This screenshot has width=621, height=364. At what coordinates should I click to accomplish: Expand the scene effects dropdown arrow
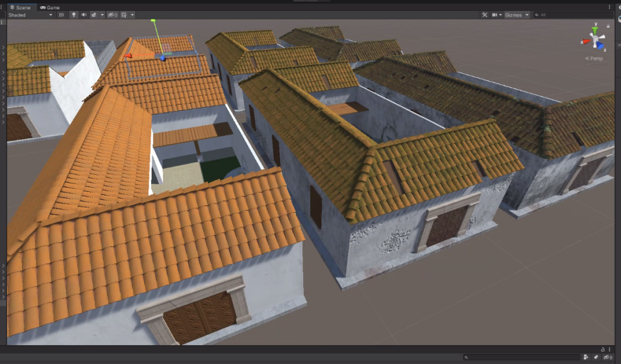click(102, 15)
